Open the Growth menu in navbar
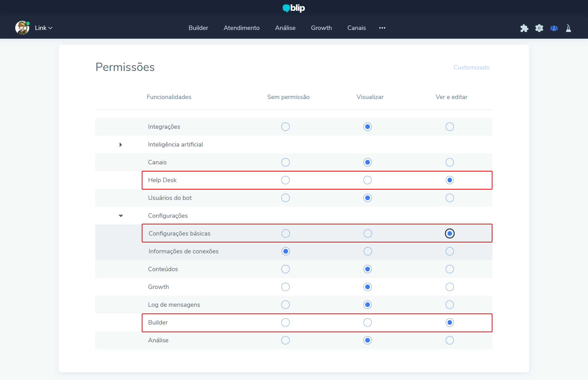588x380 pixels. pos(321,28)
